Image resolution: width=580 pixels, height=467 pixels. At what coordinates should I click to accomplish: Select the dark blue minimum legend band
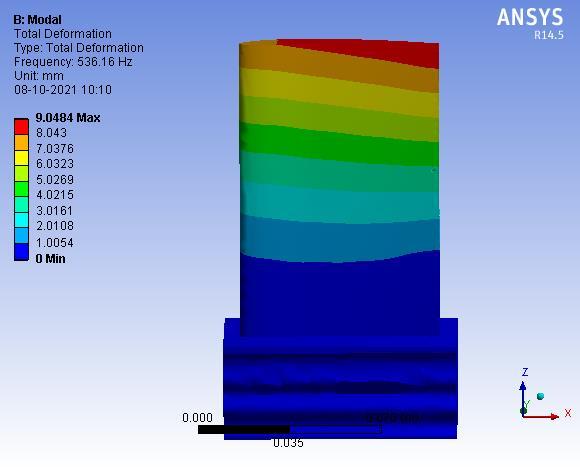(x=21, y=252)
